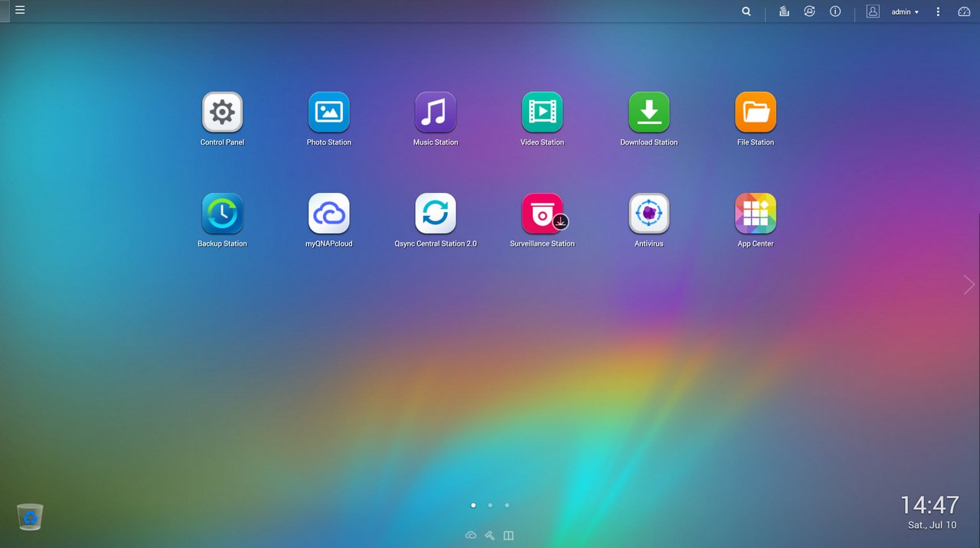Image resolution: width=980 pixels, height=548 pixels.
Task: Select the first desktop page dot
Action: pyautogui.click(x=473, y=505)
